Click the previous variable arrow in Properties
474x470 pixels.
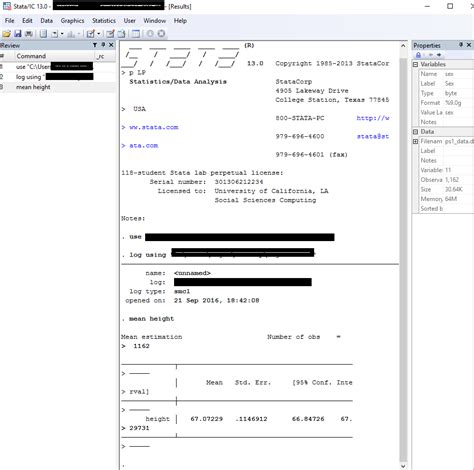click(x=431, y=55)
